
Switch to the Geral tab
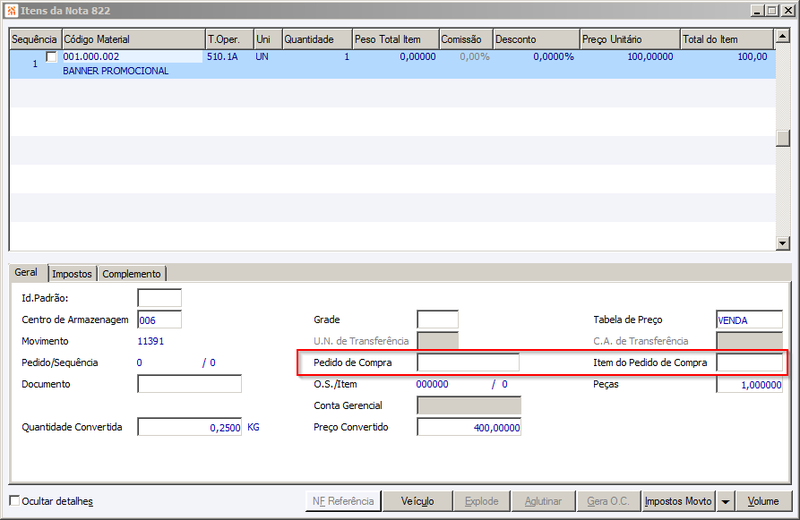tap(26, 273)
